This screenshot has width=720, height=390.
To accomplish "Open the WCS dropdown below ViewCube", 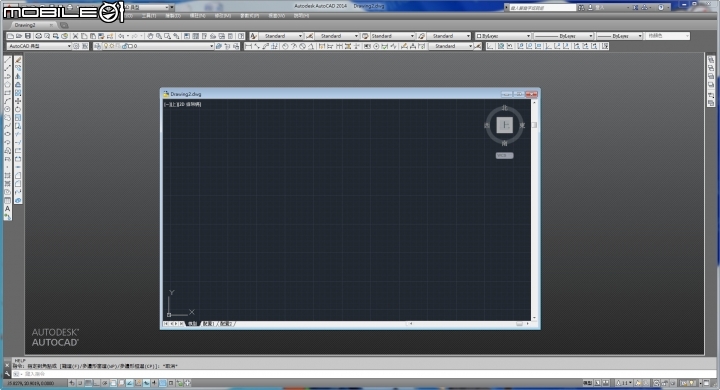I will [x=504, y=156].
